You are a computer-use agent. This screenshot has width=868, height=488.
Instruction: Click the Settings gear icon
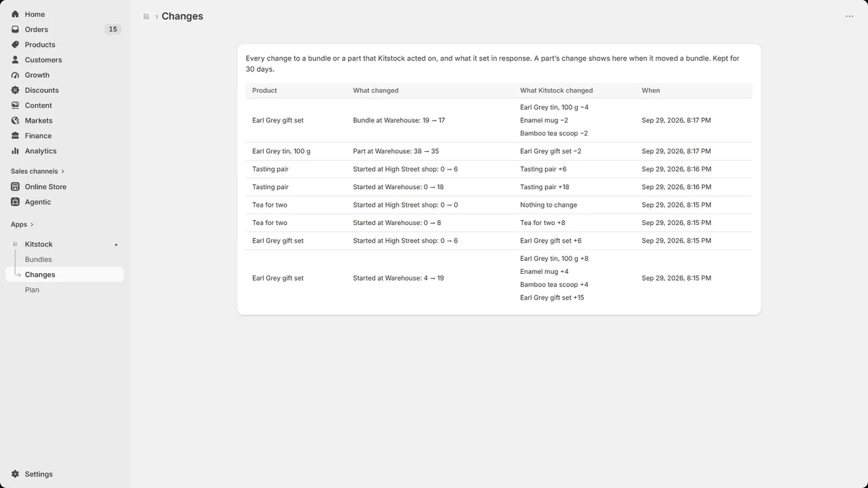click(x=15, y=474)
